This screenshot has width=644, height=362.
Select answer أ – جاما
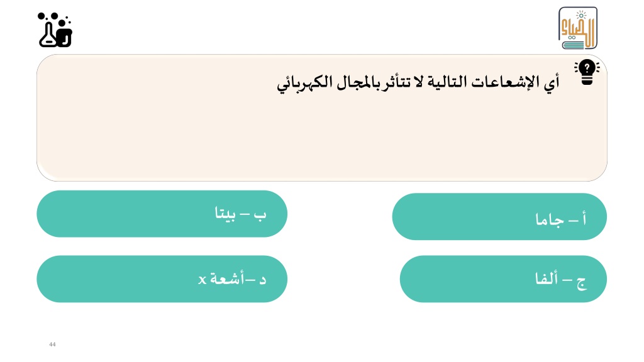pyautogui.click(x=499, y=217)
